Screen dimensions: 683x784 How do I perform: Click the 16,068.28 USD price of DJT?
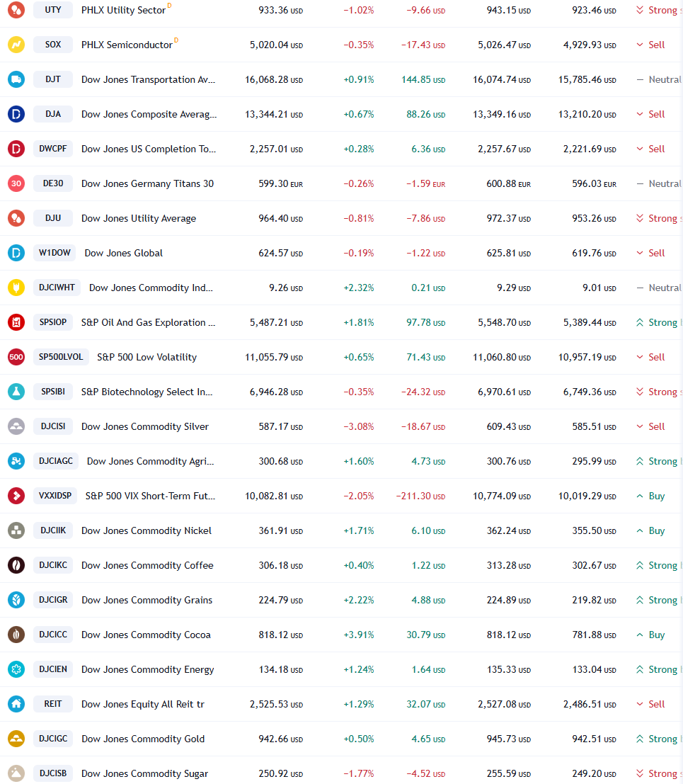(274, 79)
